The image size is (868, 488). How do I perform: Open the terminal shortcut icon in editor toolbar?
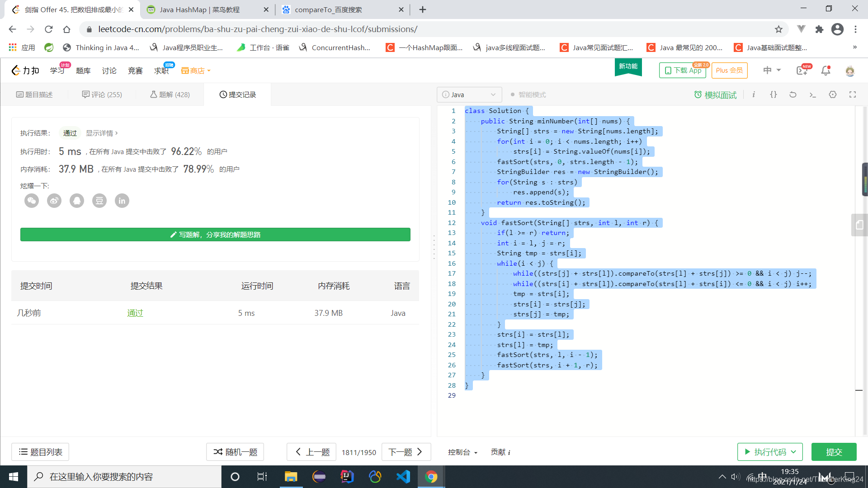tap(812, 94)
